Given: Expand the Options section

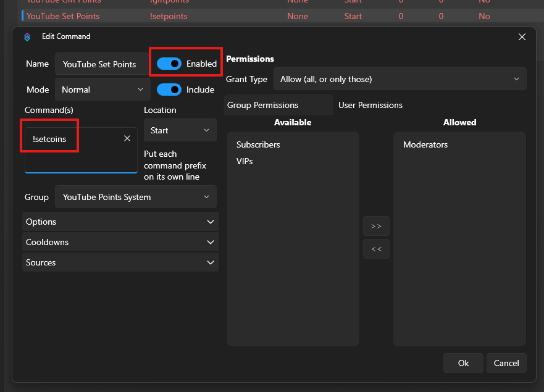Looking at the screenshot, I should (120, 222).
